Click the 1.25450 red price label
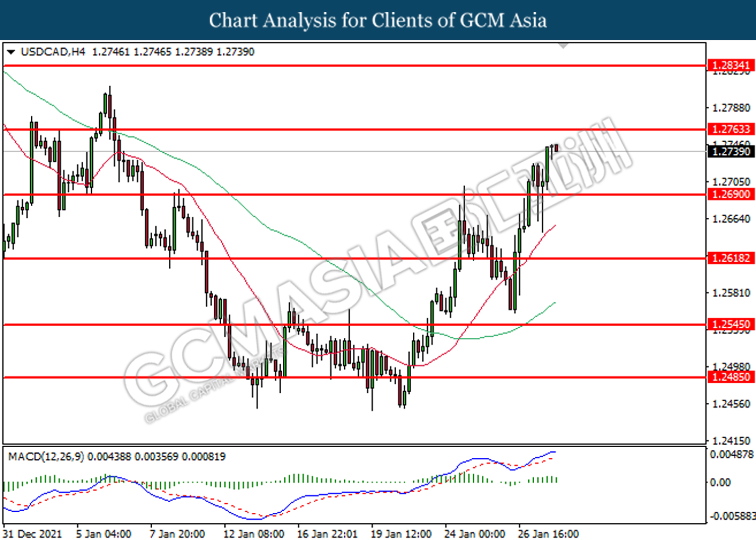 (731, 324)
